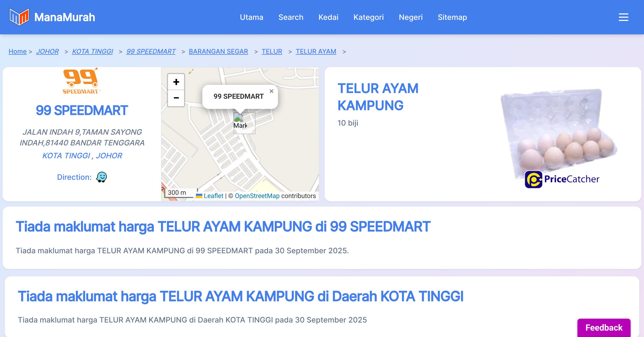Screen dimensions: 644x337
Task: Open the Utama menu item
Action: tap(251, 17)
